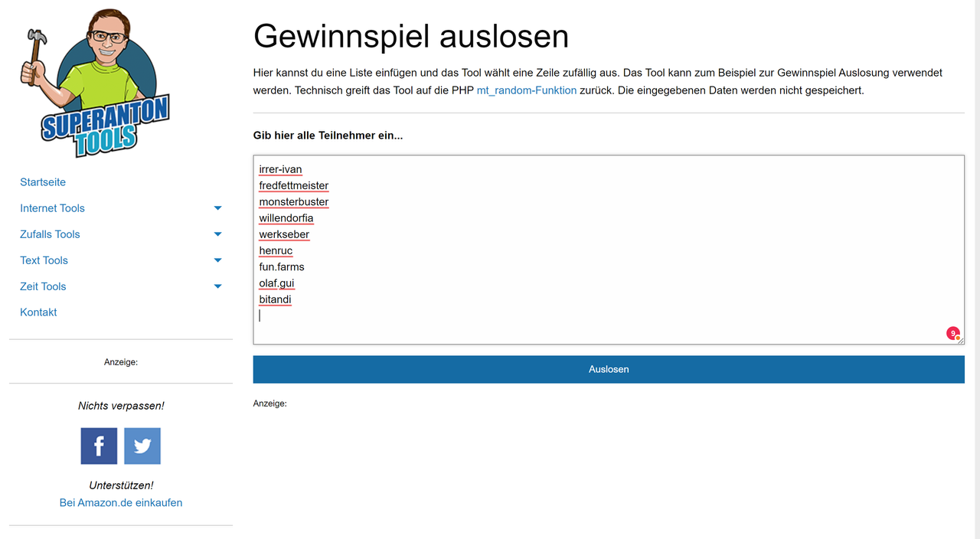Expand the Internet Tools arrow

coord(217,208)
